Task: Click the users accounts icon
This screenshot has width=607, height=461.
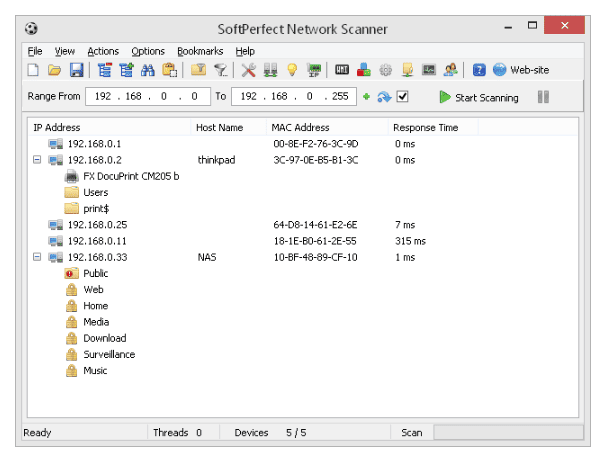Action: click(450, 70)
